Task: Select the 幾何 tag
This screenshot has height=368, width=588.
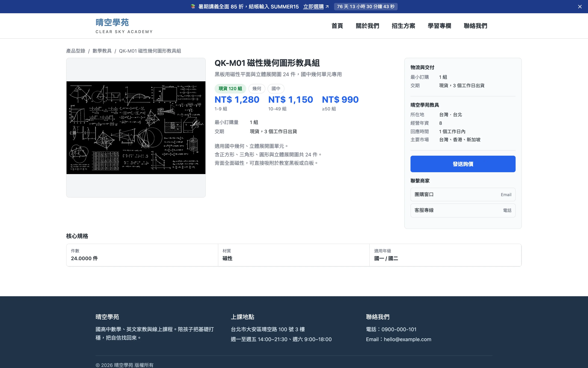Action: pos(257,89)
